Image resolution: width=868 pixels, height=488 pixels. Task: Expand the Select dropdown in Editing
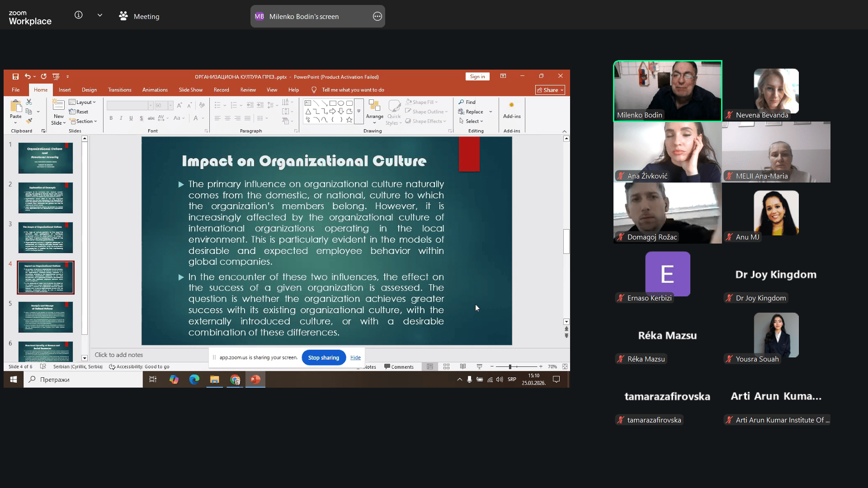coord(472,121)
